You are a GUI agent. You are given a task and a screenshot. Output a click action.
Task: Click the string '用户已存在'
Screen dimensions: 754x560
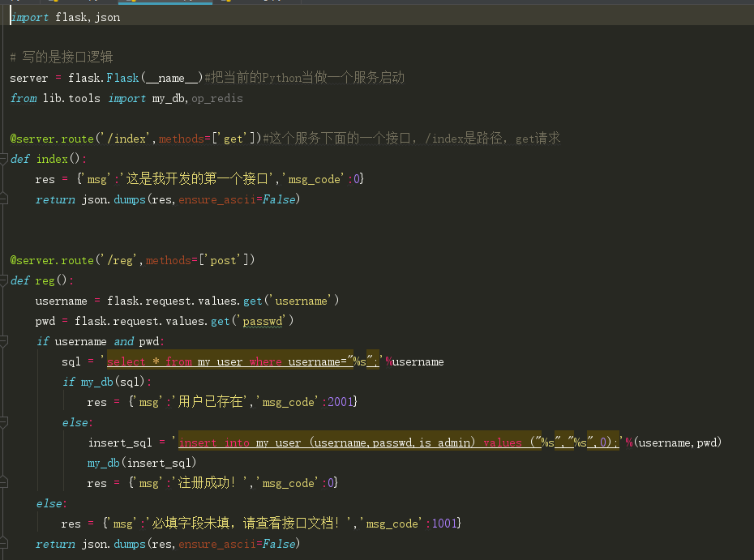point(210,402)
